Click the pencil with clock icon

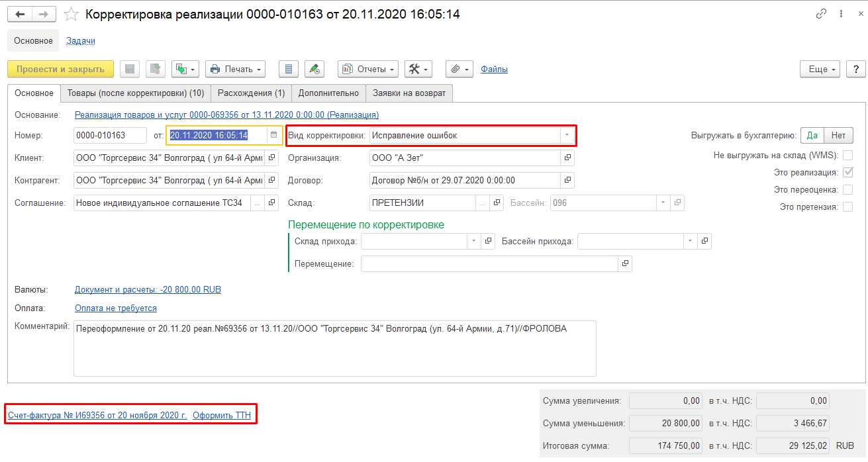[x=314, y=69]
